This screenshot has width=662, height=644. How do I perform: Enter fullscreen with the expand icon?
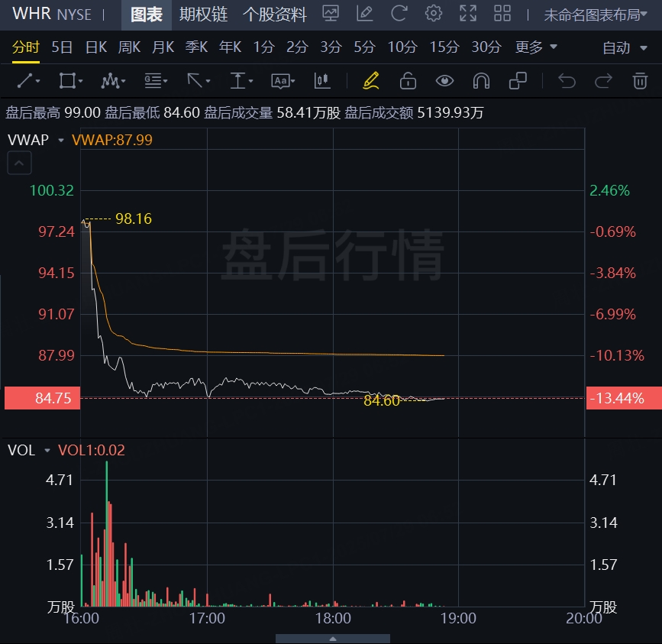click(468, 14)
